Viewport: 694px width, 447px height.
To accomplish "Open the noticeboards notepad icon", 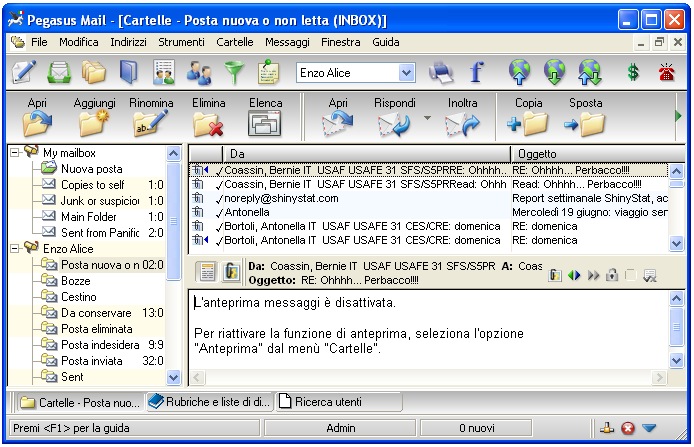I will click(269, 72).
